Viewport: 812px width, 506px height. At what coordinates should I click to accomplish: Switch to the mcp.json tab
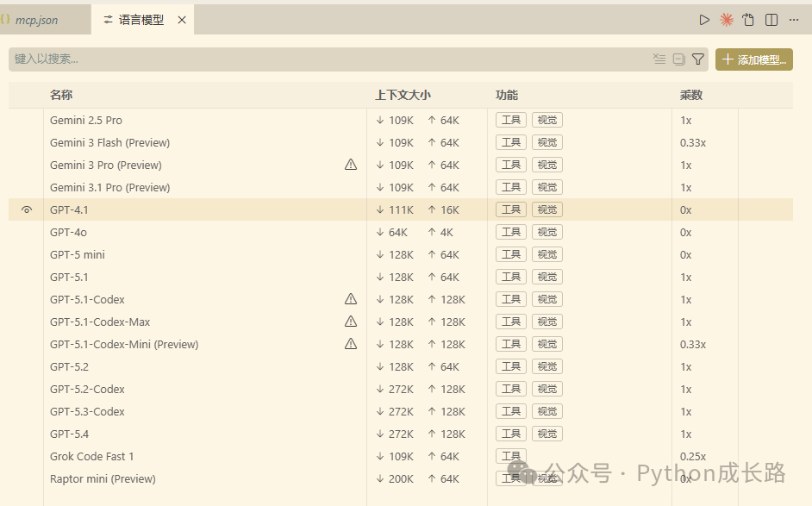click(x=36, y=20)
